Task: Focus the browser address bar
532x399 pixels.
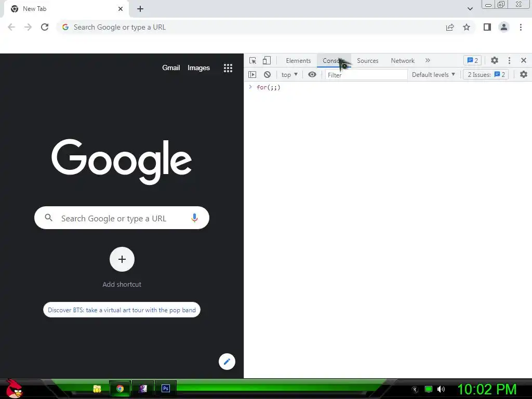Action: click(251, 27)
